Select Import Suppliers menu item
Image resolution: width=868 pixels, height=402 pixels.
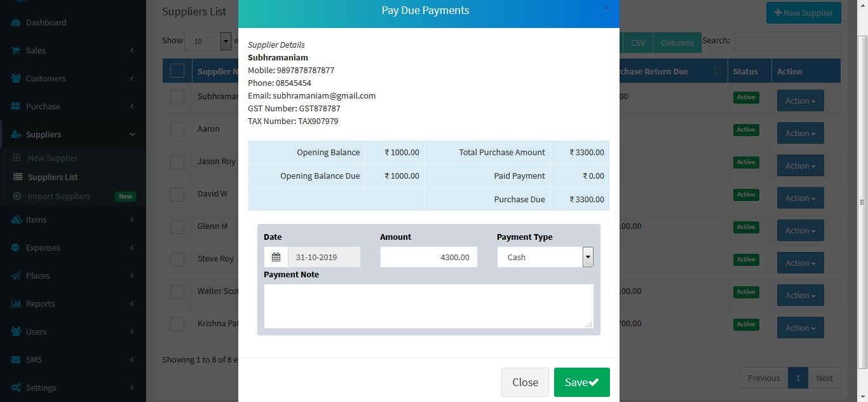click(58, 196)
